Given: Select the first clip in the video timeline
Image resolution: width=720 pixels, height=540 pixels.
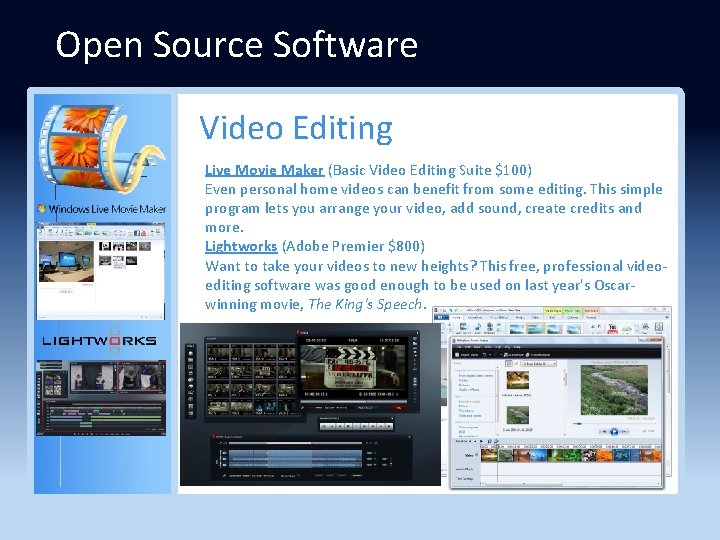Looking at the screenshot, I should pyautogui.click(x=489, y=455).
